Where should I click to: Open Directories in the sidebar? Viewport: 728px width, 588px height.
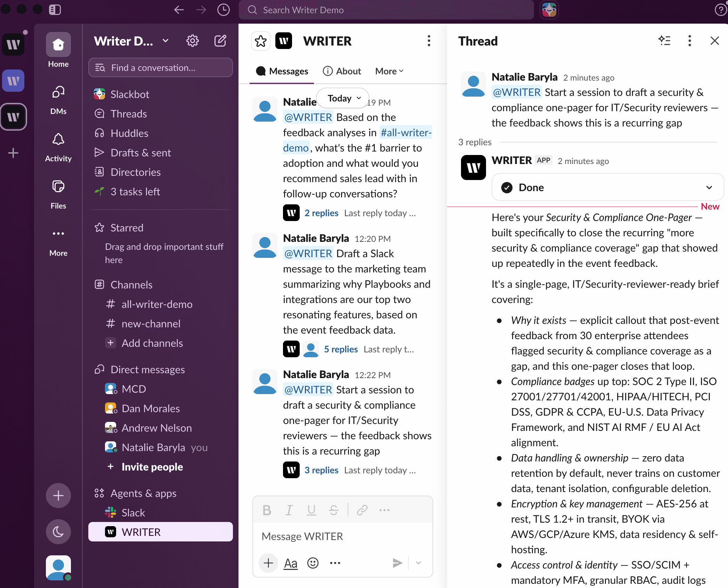(161, 172)
